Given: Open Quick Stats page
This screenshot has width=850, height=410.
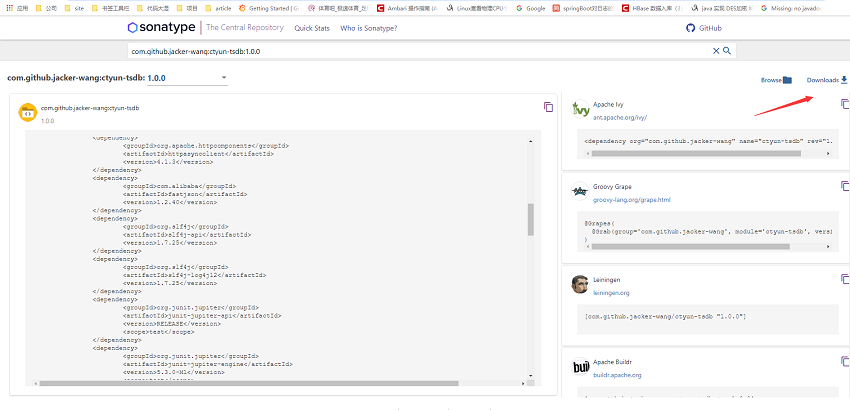Looking at the screenshot, I should [x=312, y=28].
